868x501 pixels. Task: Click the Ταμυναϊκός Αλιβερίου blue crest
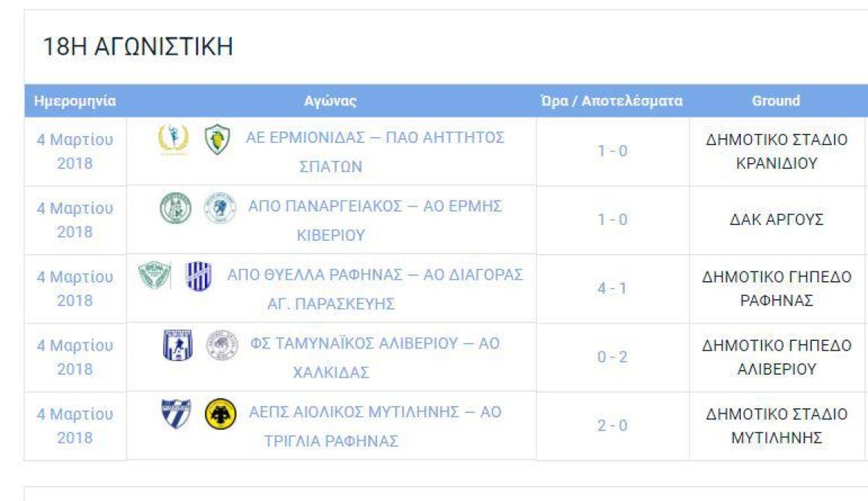click(177, 345)
